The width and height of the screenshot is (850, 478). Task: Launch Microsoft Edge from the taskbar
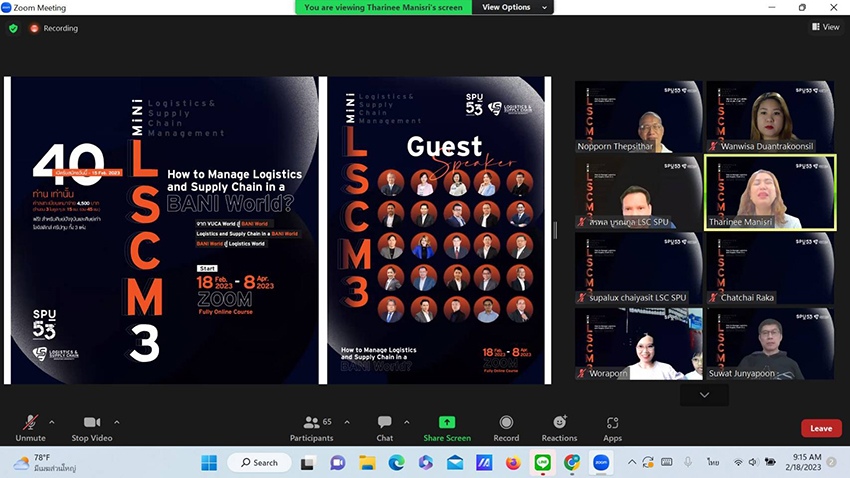396,463
